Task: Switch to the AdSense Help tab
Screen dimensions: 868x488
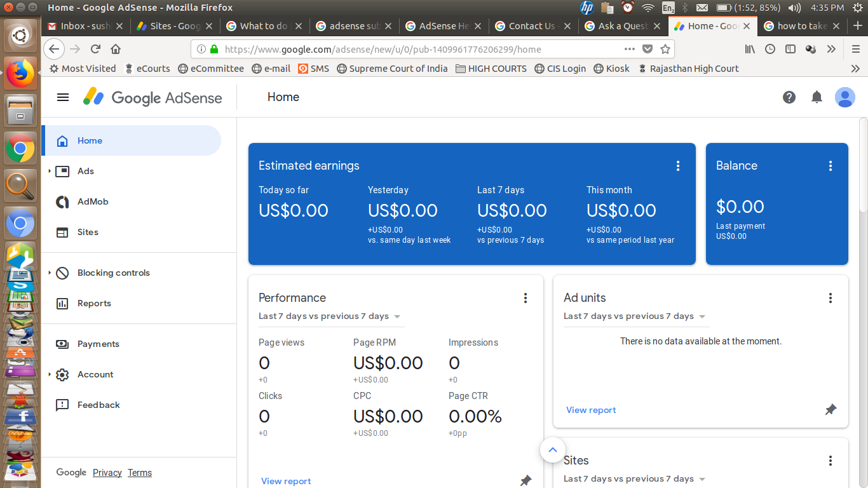Action: pos(444,26)
